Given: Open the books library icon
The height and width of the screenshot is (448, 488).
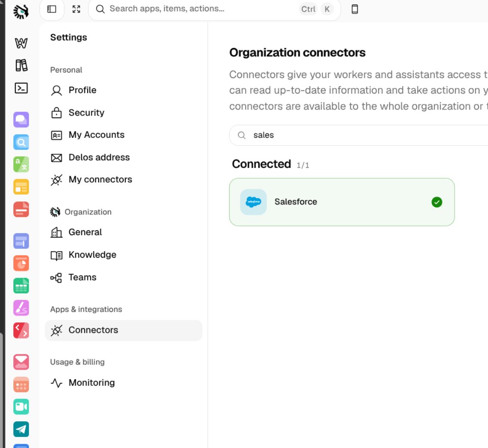Looking at the screenshot, I should coord(21,65).
